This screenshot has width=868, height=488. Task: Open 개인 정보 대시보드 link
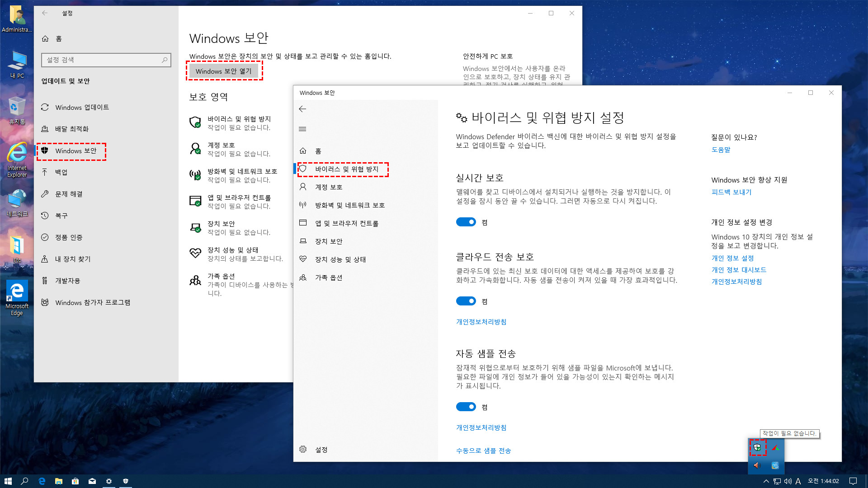point(739,270)
